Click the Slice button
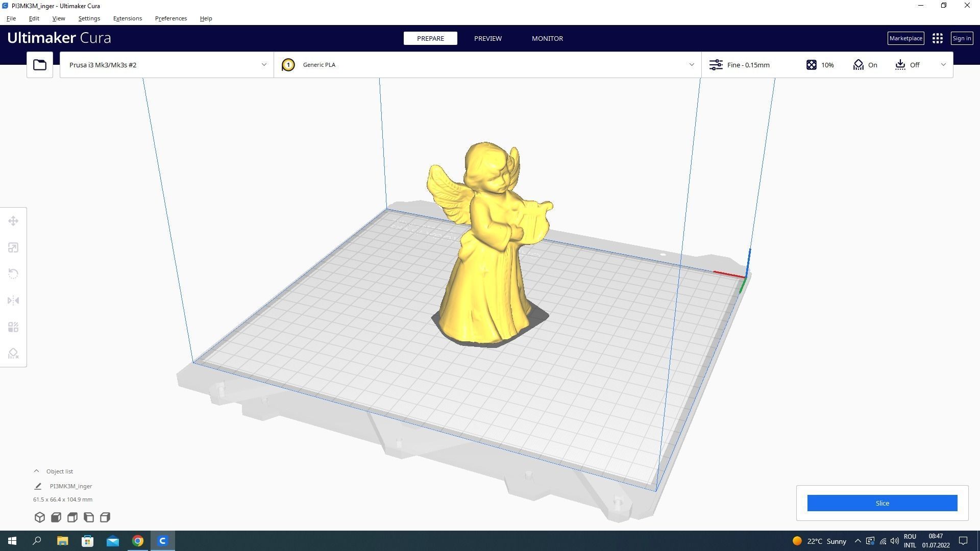The height and width of the screenshot is (551, 980). [882, 503]
